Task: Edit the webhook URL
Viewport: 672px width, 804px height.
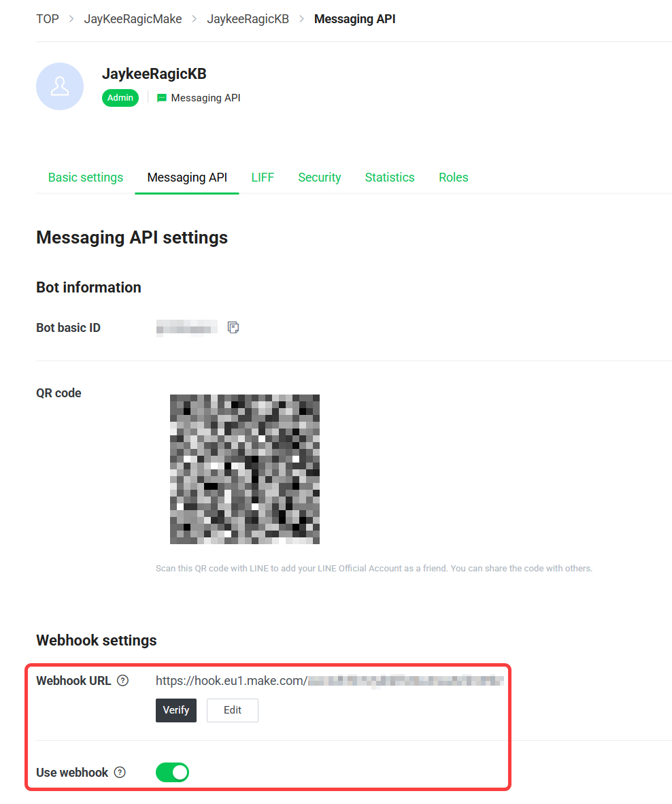Action: pos(232,710)
